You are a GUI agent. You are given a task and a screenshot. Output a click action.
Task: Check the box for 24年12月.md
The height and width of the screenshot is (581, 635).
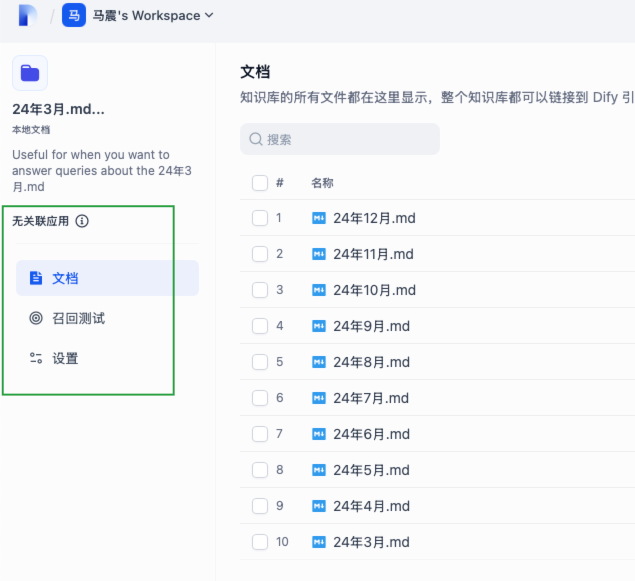point(260,218)
